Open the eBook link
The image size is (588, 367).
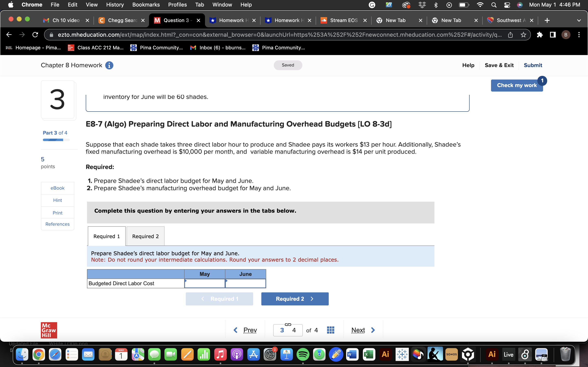57,188
